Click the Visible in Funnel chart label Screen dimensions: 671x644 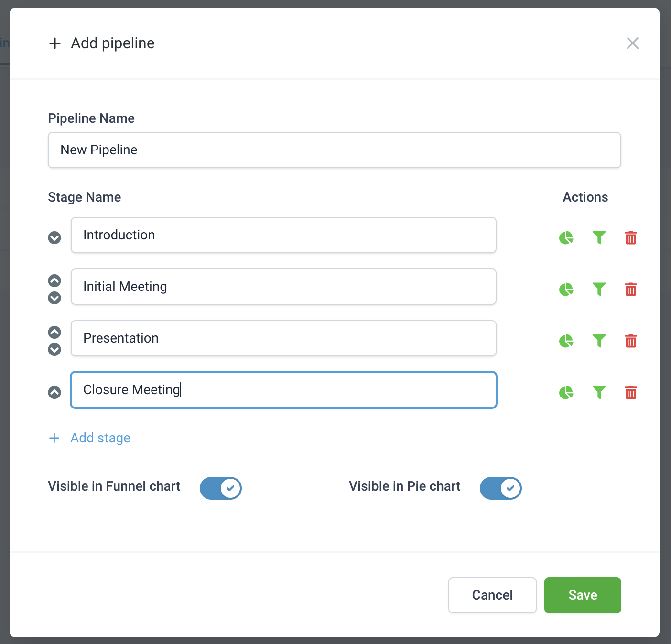tap(114, 486)
